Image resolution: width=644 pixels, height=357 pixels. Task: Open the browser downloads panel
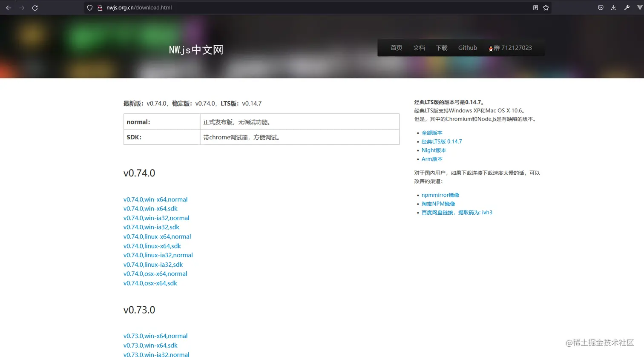(614, 7)
